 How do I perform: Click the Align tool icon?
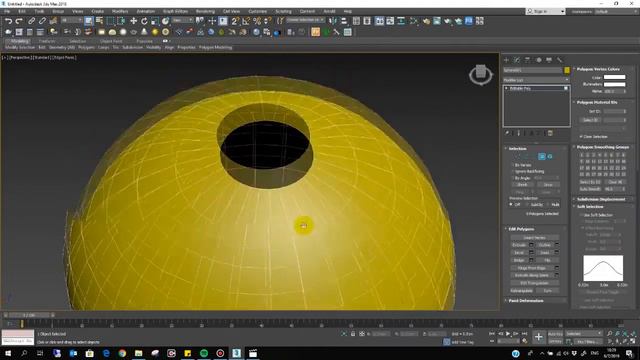[x=344, y=21]
